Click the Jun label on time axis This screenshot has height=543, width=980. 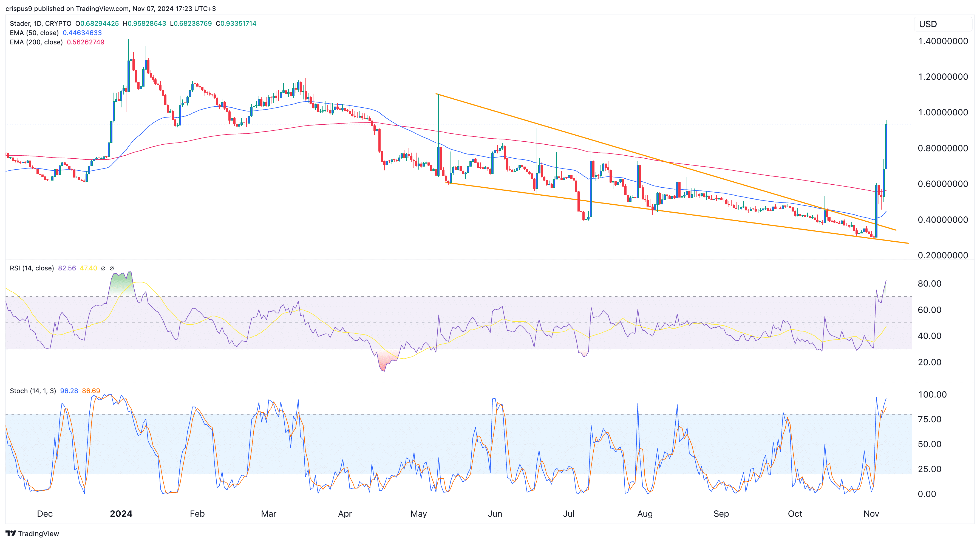[495, 514]
